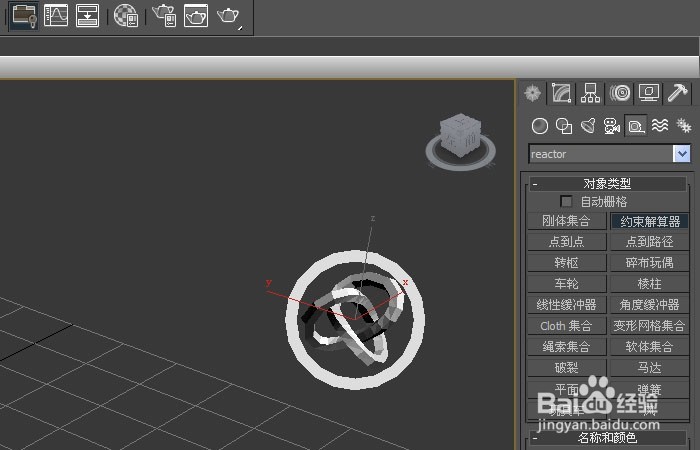Click the 转枢 button
This screenshot has width=700, height=450.
click(x=567, y=263)
